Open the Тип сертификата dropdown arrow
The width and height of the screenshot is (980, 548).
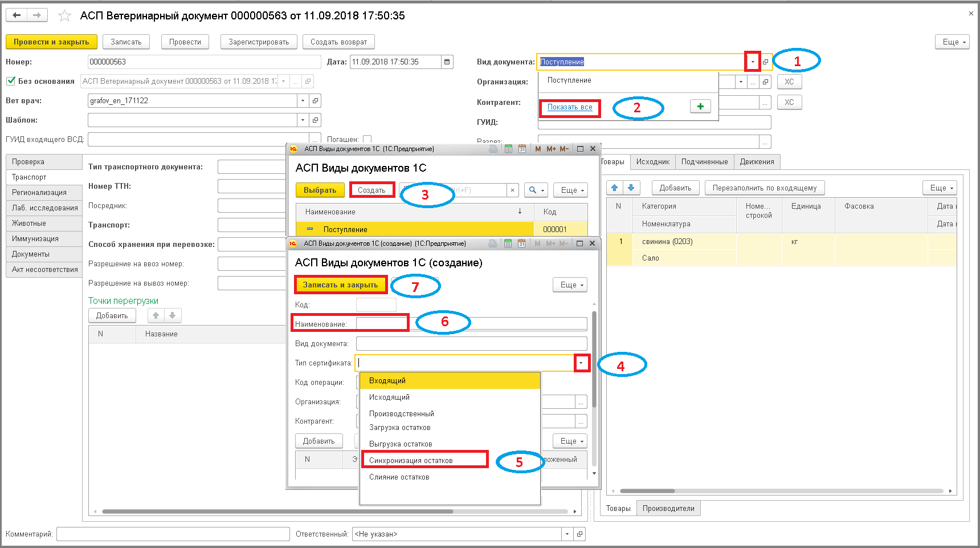[581, 363]
